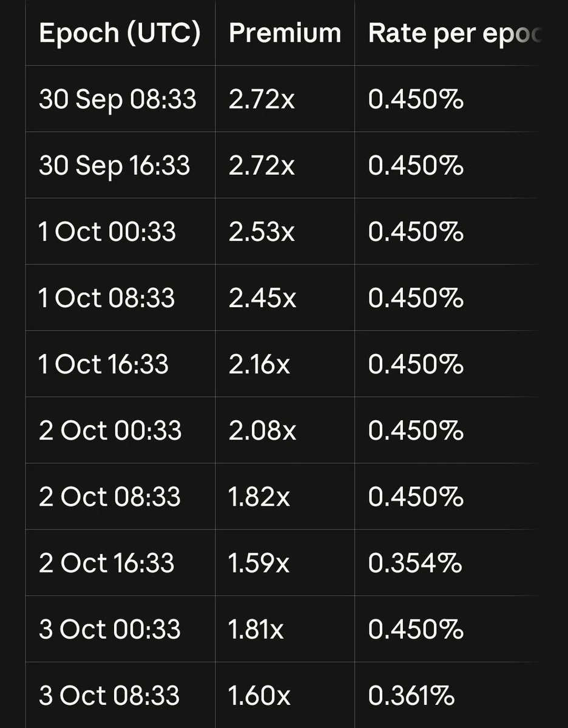The height and width of the screenshot is (728, 568).
Task: Click the Epoch (UTC) column header
Action: pos(120,33)
